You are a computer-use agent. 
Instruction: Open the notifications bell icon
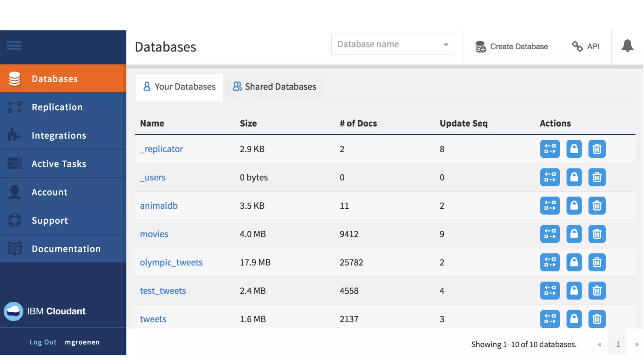(x=627, y=46)
